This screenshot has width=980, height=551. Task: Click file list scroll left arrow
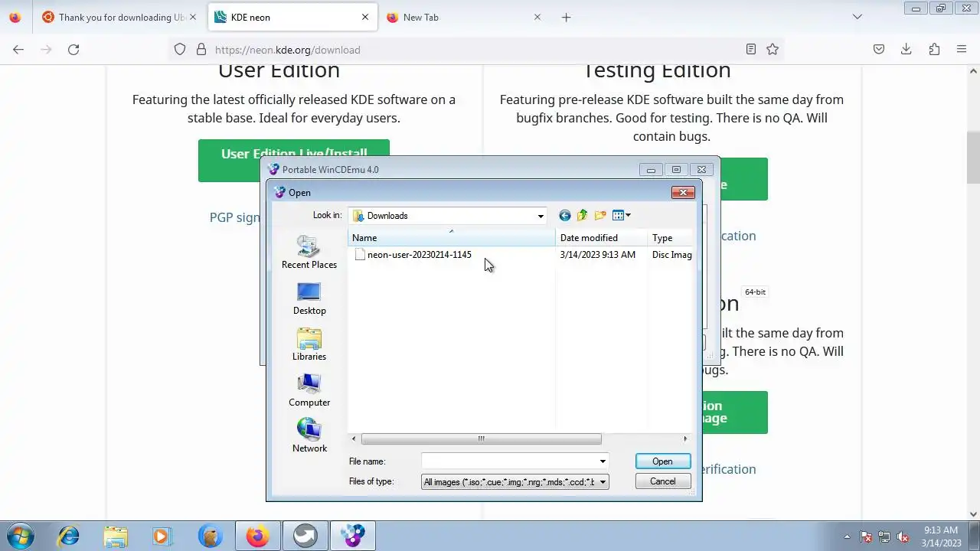click(x=354, y=439)
